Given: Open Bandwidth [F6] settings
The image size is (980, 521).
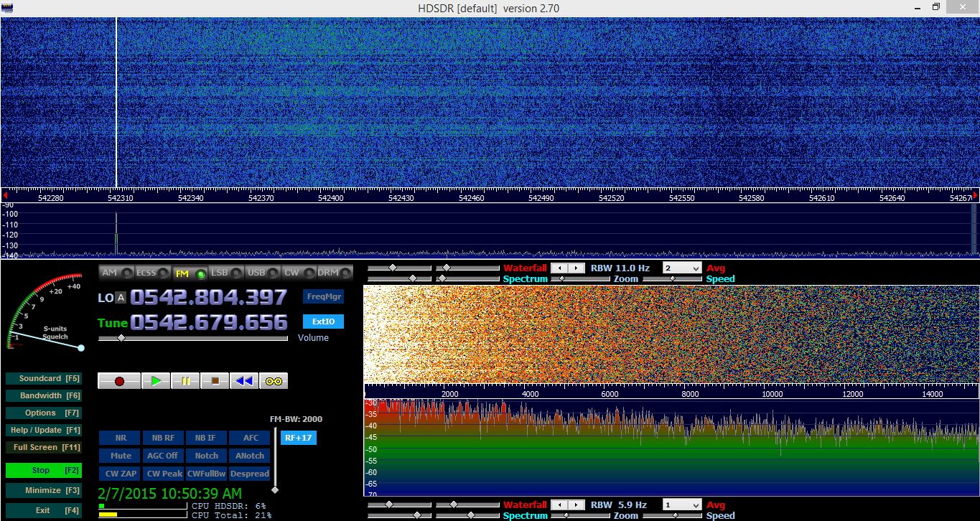Looking at the screenshot, I should click(43, 395).
